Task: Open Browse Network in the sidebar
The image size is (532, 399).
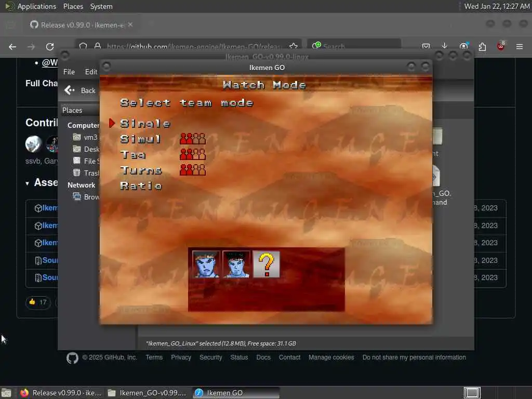Action: [x=86, y=197]
